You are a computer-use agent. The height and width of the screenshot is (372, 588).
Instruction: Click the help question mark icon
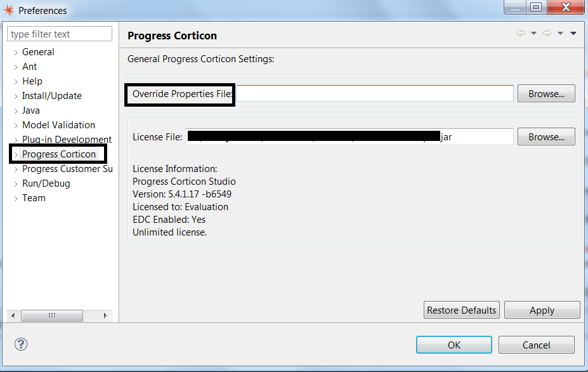click(21, 344)
